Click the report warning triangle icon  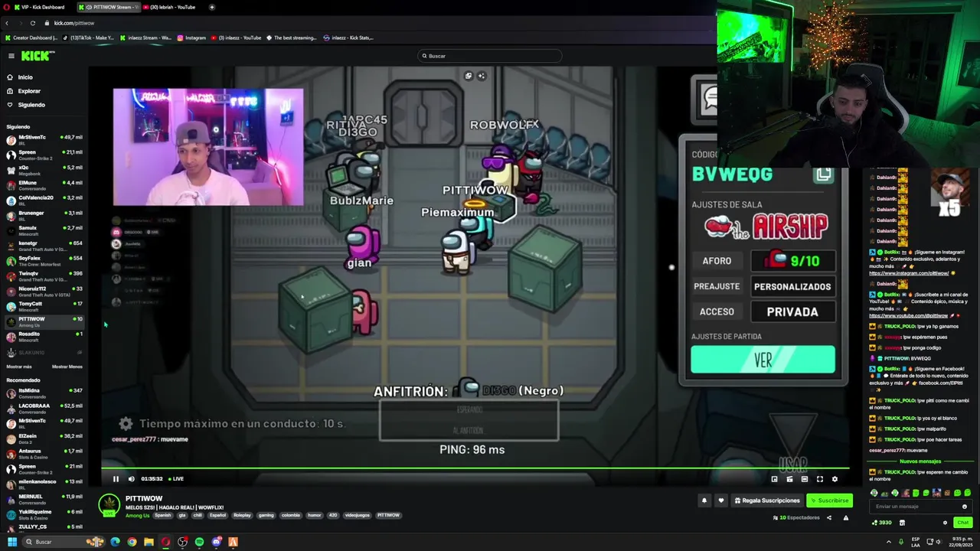(x=846, y=518)
